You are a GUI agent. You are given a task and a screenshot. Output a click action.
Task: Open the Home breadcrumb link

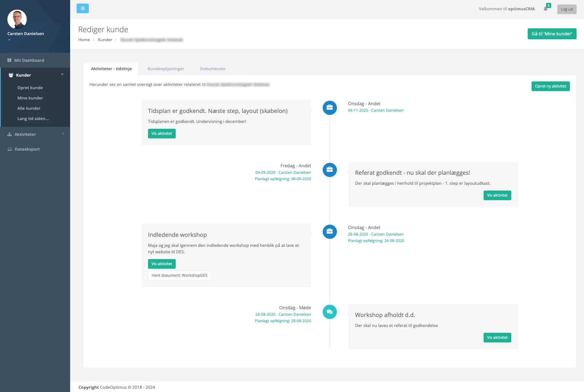click(x=84, y=40)
